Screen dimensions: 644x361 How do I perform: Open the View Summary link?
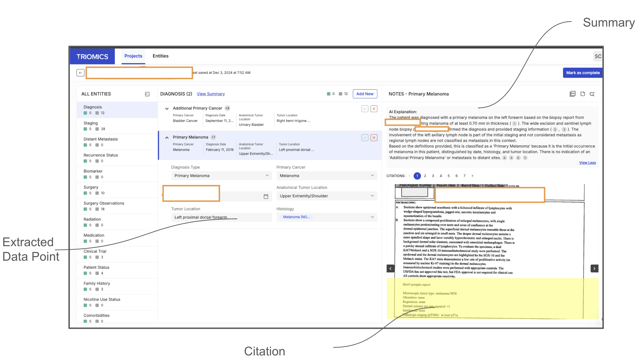pos(210,94)
